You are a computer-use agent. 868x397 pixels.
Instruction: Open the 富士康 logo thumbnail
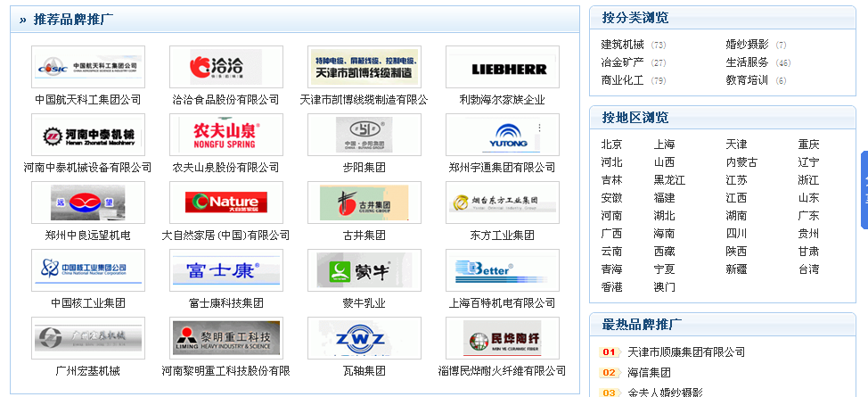pos(225,270)
